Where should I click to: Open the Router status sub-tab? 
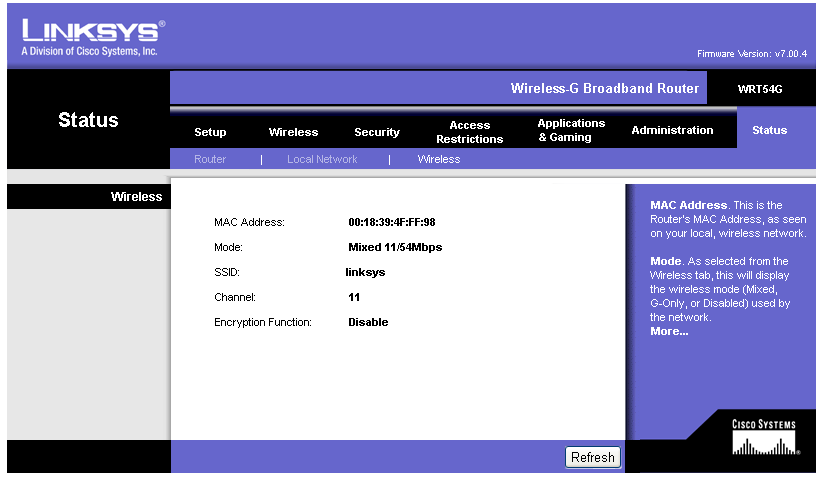pos(210,159)
